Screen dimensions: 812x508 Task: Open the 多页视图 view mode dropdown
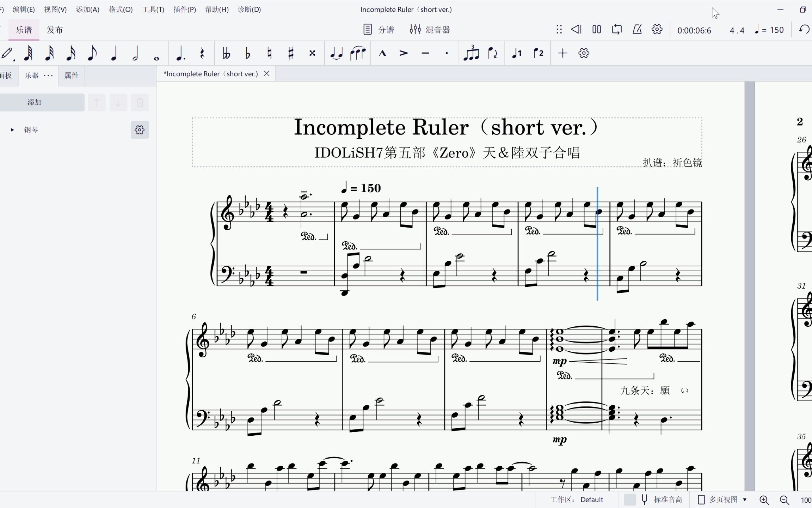[x=723, y=500]
